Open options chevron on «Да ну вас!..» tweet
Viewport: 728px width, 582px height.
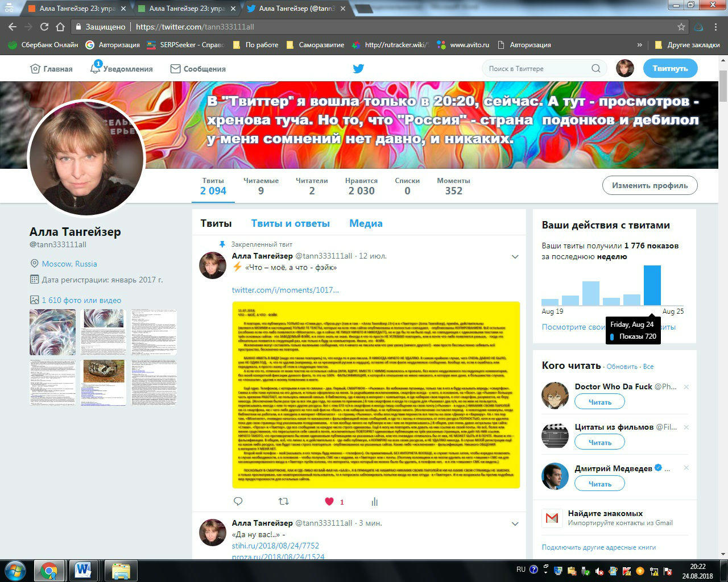[x=515, y=523]
